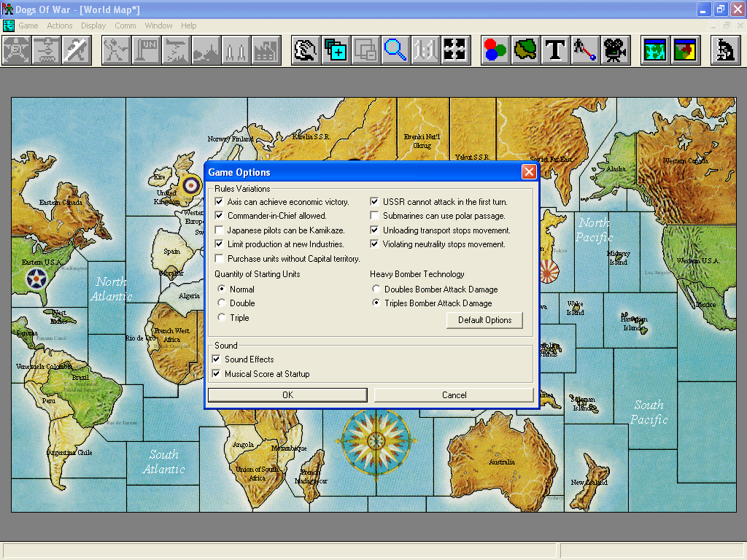Click the four-arrows fit-to-window icon
The width and height of the screenshot is (747, 560).
(x=455, y=50)
